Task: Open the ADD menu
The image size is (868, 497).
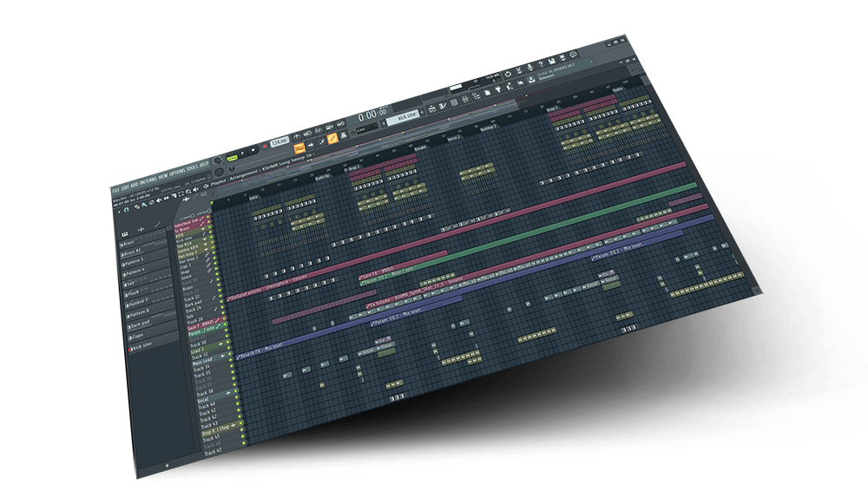Action: 134,186
